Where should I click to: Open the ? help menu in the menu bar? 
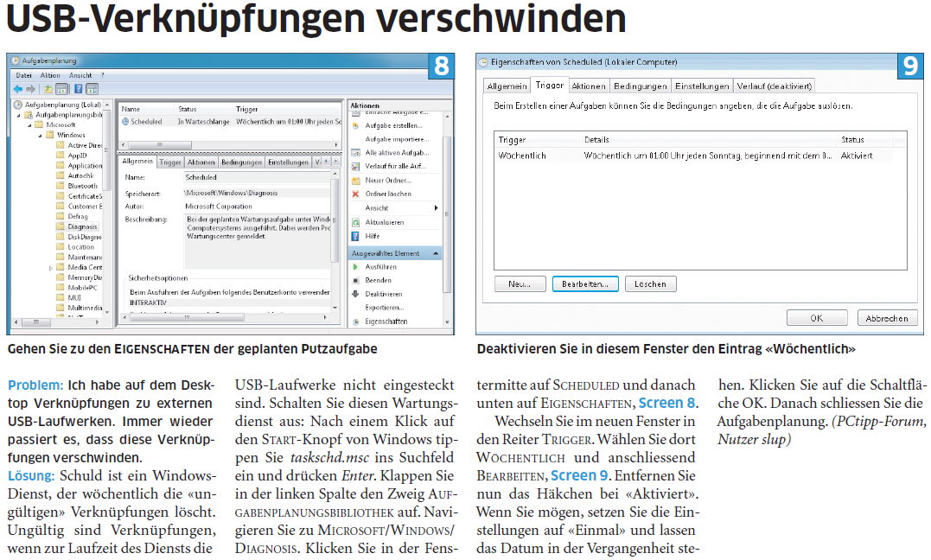point(102,75)
